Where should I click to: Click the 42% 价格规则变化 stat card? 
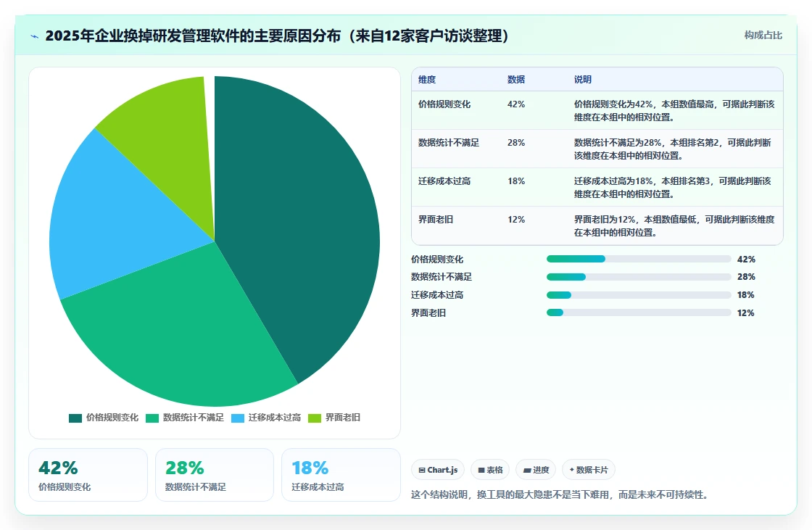pyautogui.click(x=88, y=475)
